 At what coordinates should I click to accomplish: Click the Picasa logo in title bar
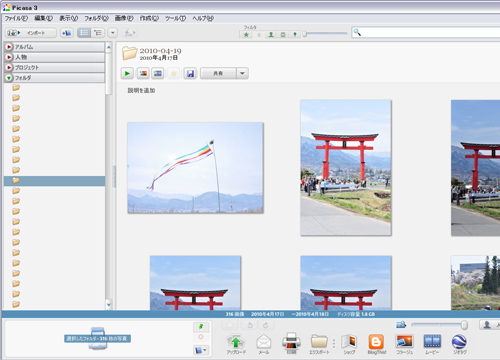tap(6, 7)
